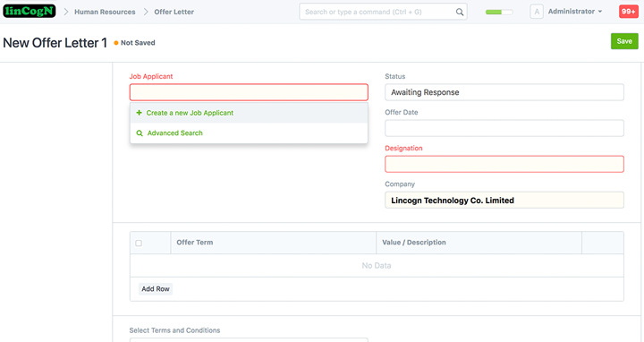Click the search magnifier icon

click(x=460, y=12)
